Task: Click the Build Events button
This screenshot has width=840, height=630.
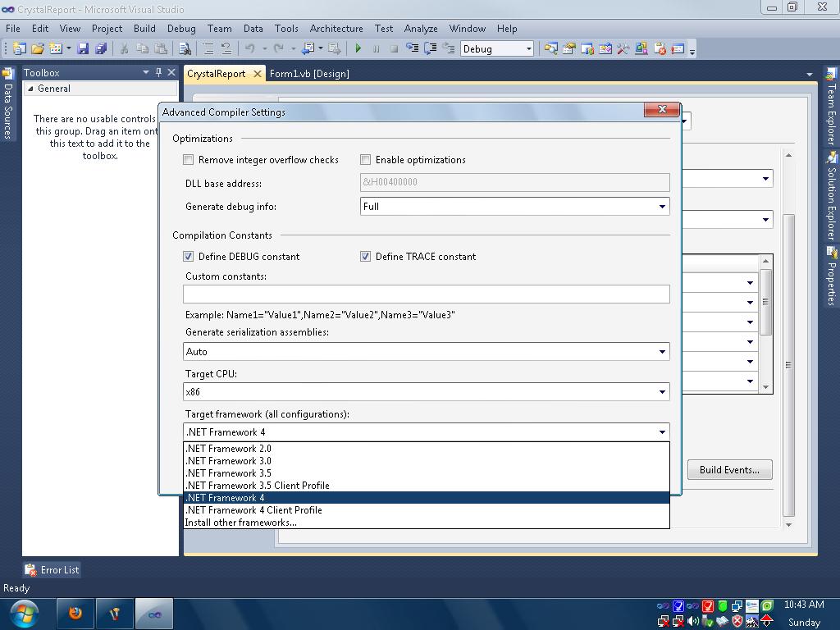Action: (x=728, y=469)
